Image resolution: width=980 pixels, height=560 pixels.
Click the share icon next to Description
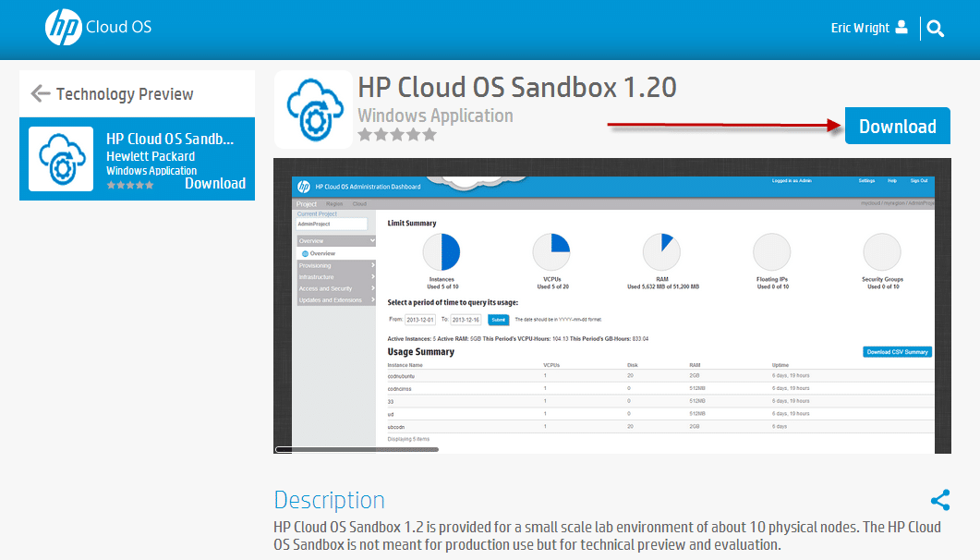(940, 501)
